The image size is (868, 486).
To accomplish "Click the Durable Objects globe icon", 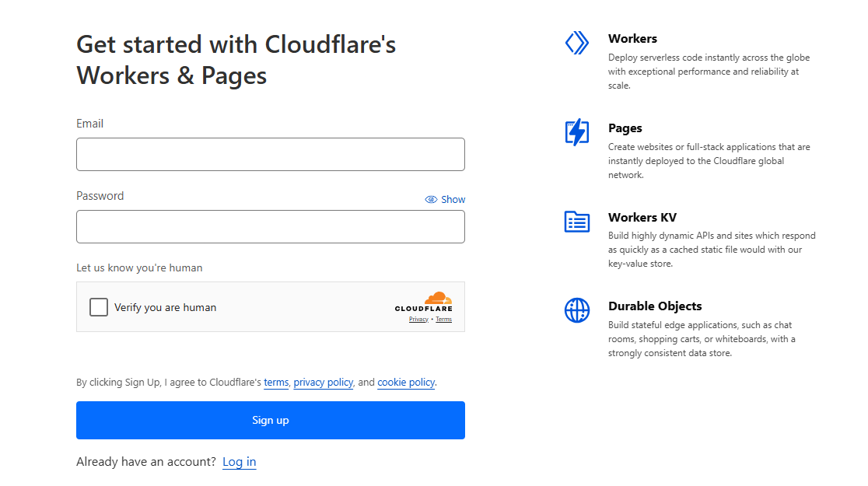I will tap(577, 310).
